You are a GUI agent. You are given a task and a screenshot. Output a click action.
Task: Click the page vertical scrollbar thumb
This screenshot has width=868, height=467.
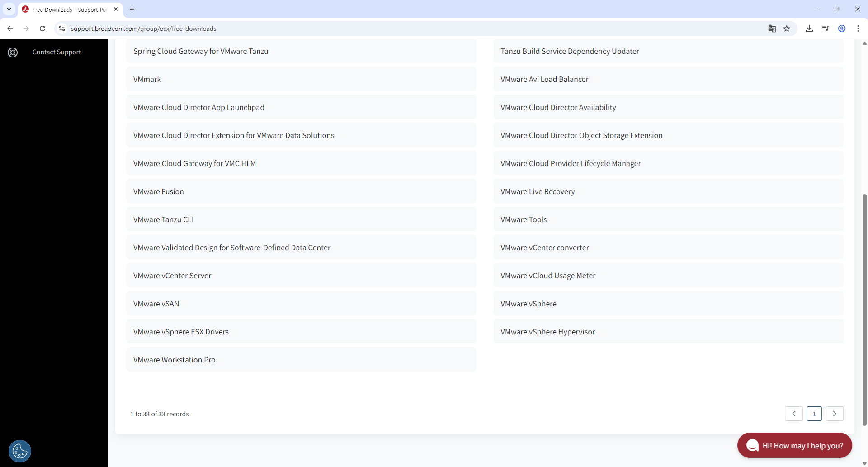864,310
